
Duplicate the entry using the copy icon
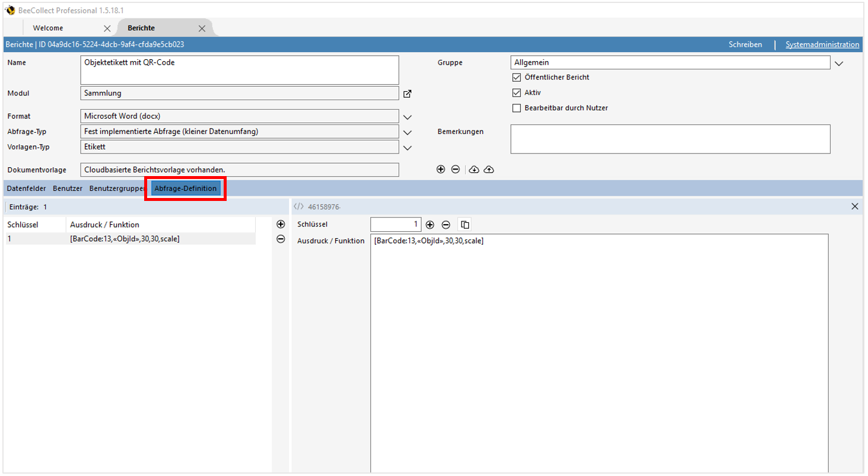click(465, 224)
